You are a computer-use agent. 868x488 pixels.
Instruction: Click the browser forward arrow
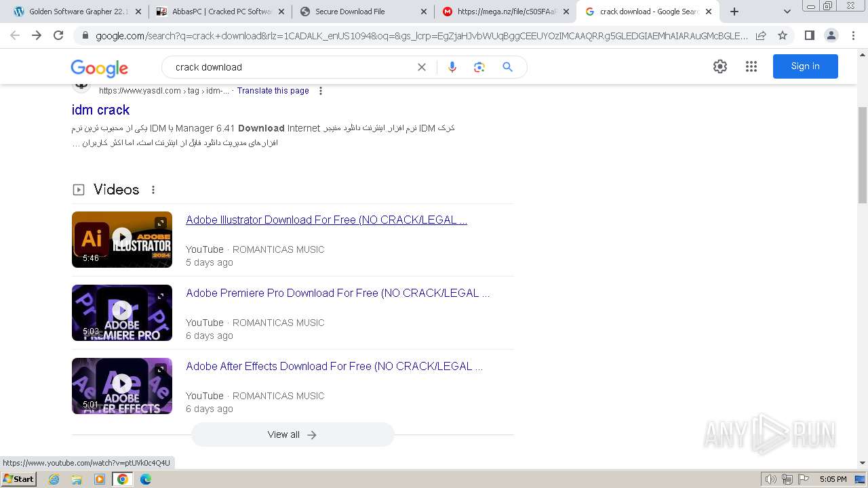point(37,35)
